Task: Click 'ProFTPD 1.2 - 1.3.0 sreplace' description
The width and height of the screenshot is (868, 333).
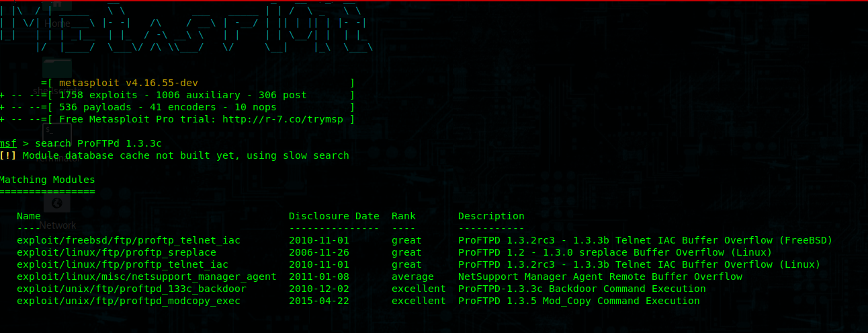Action: pos(615,252)
